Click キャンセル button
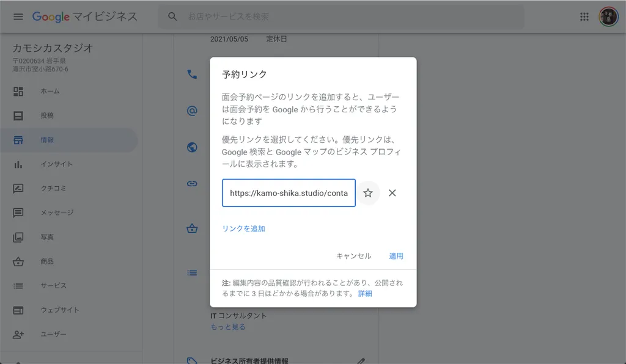626x364 pixels. pyautogui.click(x=354, y=256)
